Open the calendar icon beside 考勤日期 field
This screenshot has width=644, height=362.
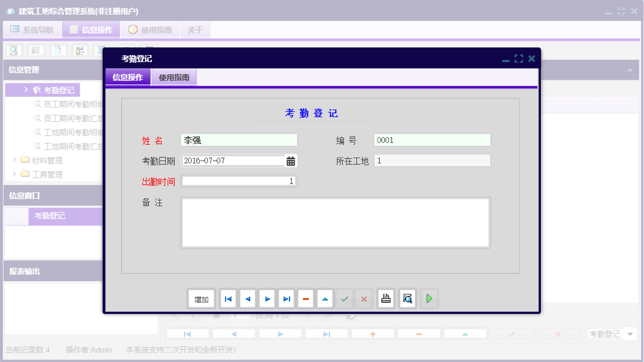click(291, 160)
